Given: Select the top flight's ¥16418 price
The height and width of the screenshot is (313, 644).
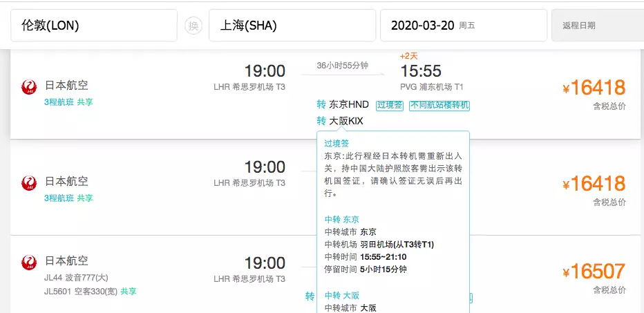Looking at the screenshot, I should 594,88.
